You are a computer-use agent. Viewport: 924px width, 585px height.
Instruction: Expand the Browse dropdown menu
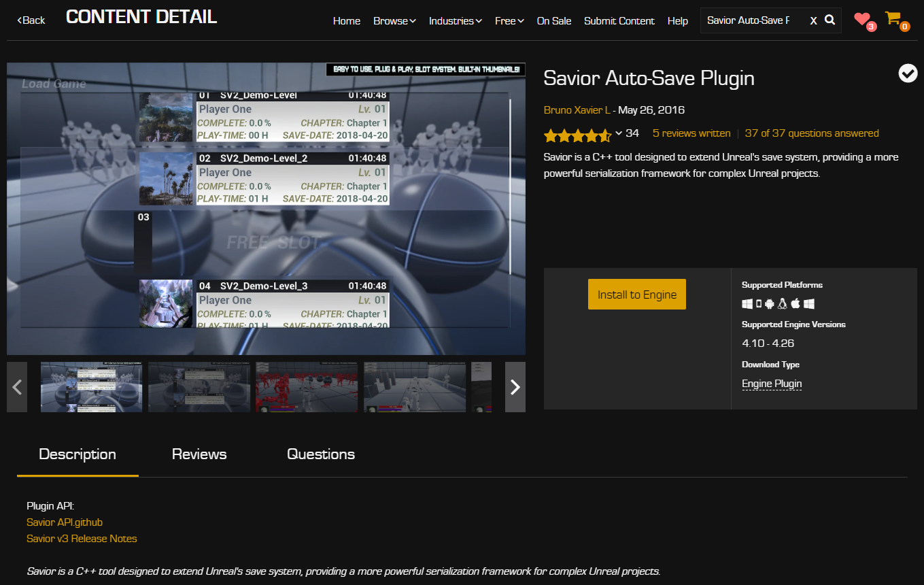(394, 21)
